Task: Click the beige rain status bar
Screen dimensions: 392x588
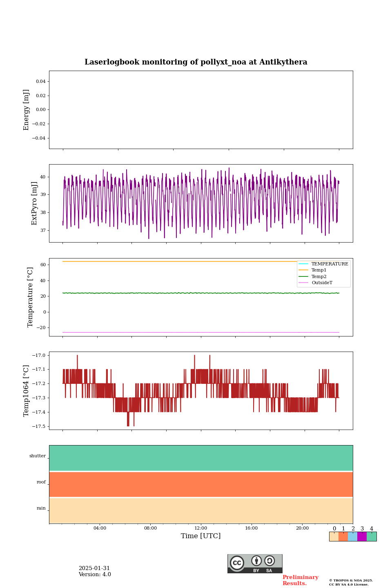Action: pyautogui.click(x=201, y=510)
